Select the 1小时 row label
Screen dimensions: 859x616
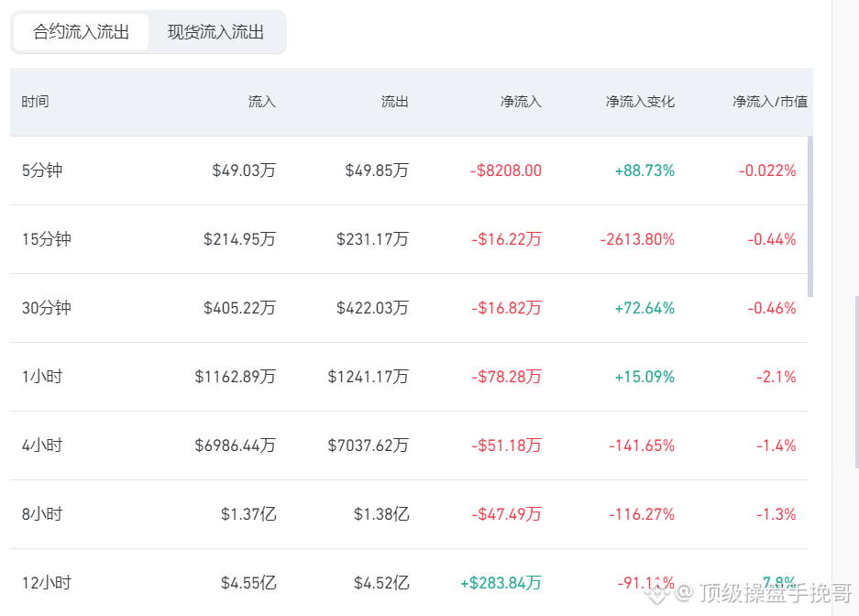[x=42, y=377]
